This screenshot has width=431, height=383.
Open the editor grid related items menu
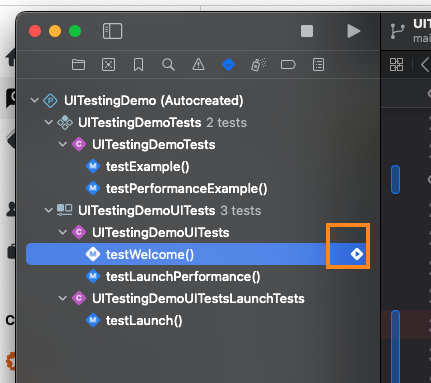396,65
